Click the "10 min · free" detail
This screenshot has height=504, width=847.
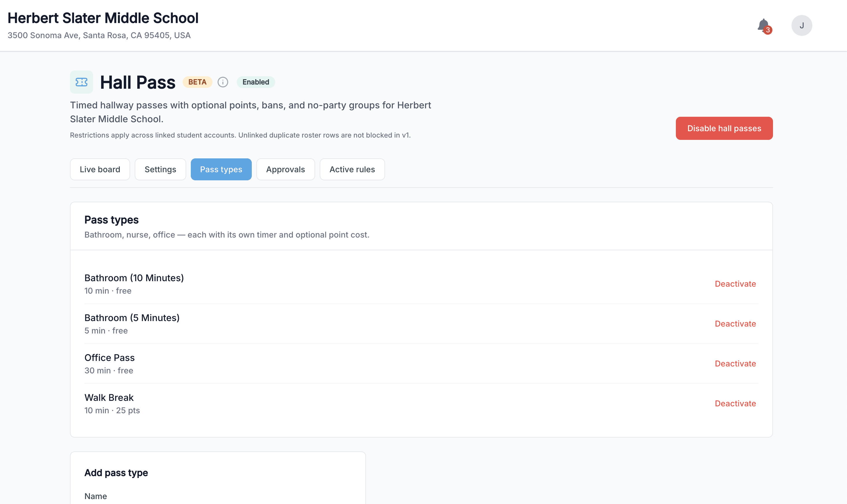pos(108,291)
